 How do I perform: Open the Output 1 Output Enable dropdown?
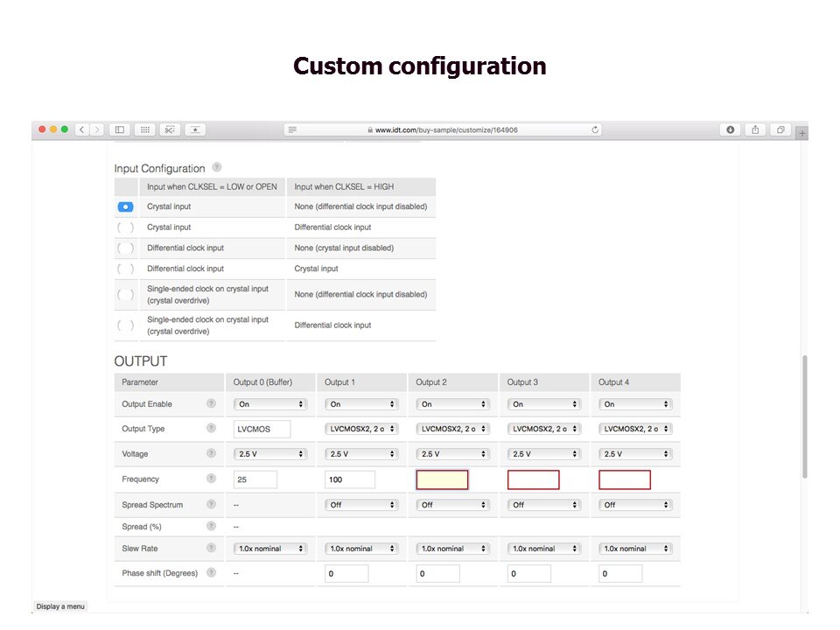pos(361,403)
